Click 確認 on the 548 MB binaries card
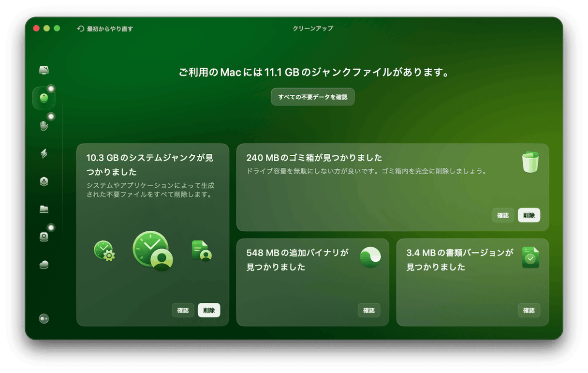 tap(369, 310)
